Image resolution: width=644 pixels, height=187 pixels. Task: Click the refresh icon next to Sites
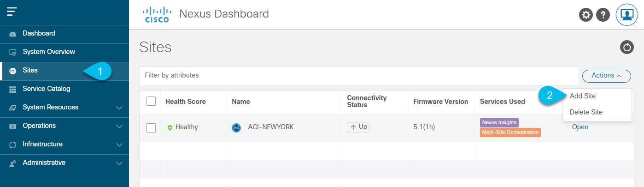(626, 47)
